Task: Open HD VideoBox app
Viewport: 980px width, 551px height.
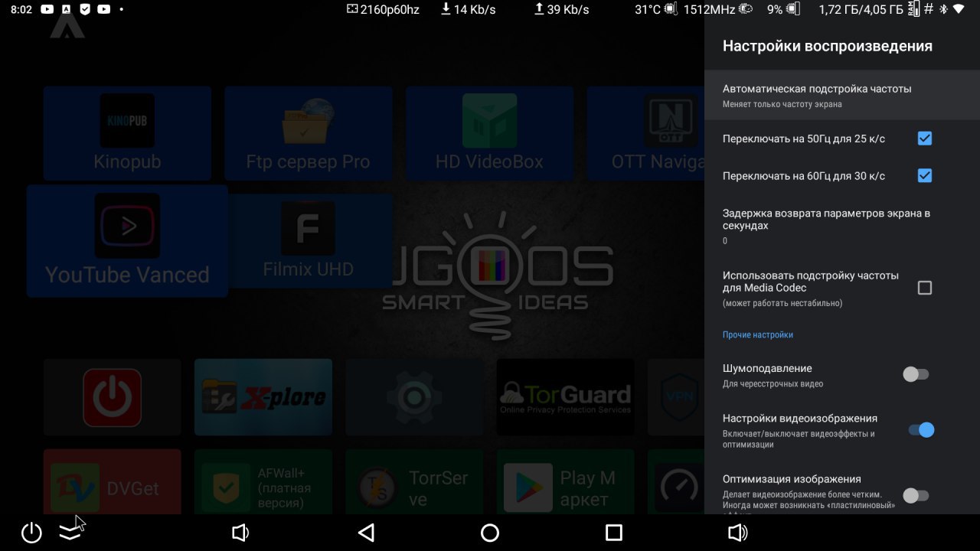Action: point(489,133)
